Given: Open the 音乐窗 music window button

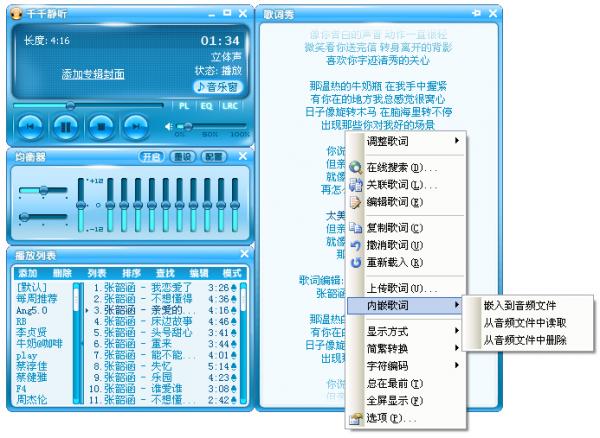Looking at the screenshot, I should point(218,87).
